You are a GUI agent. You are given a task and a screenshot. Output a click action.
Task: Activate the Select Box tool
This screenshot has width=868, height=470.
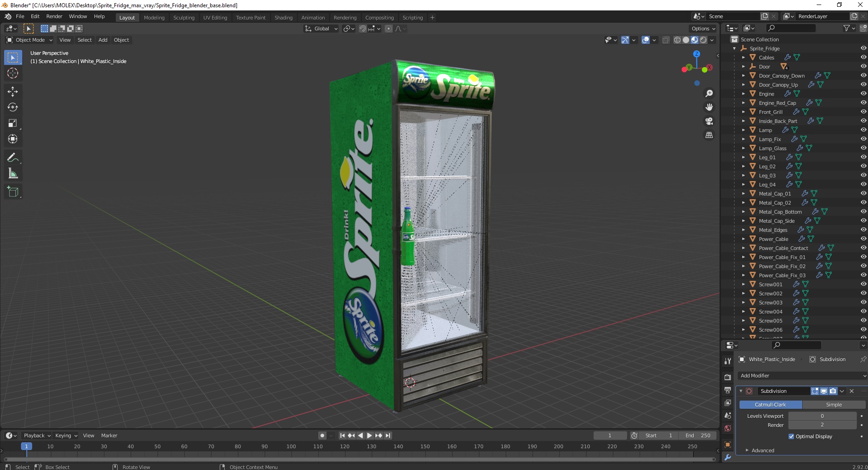point(13,58)
